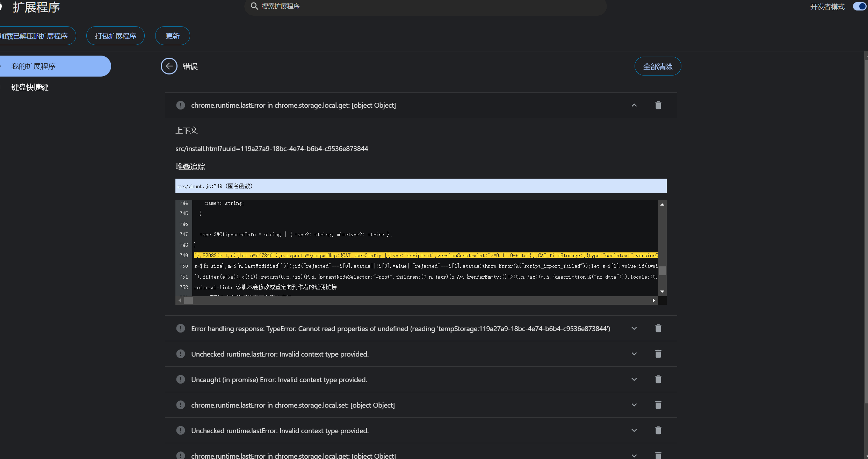The width and height of the screenshot is (868, 459).
Task: Expand the last chrome.storage.local.get error at the bottom
Action: (634, 456)
